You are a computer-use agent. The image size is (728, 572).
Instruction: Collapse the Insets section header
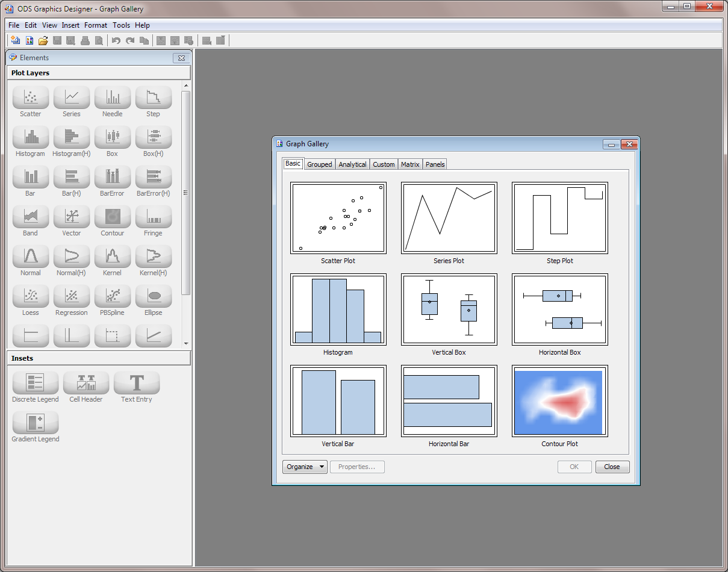(99, 358)
